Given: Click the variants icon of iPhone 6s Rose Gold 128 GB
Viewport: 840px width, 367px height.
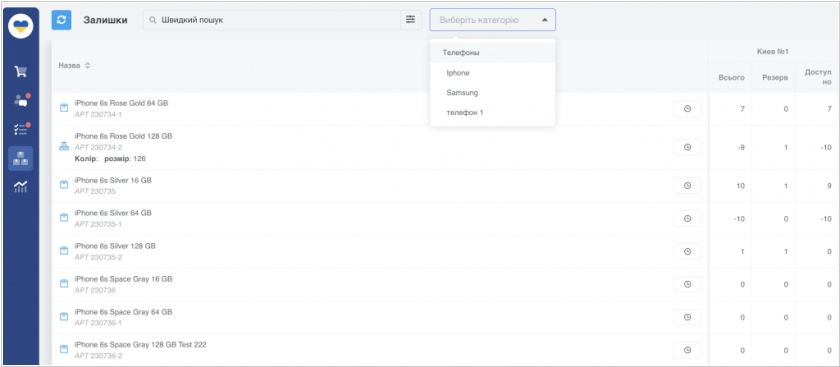Looking at the screenshot, I should pyautogui.click(x=64, y=146).
